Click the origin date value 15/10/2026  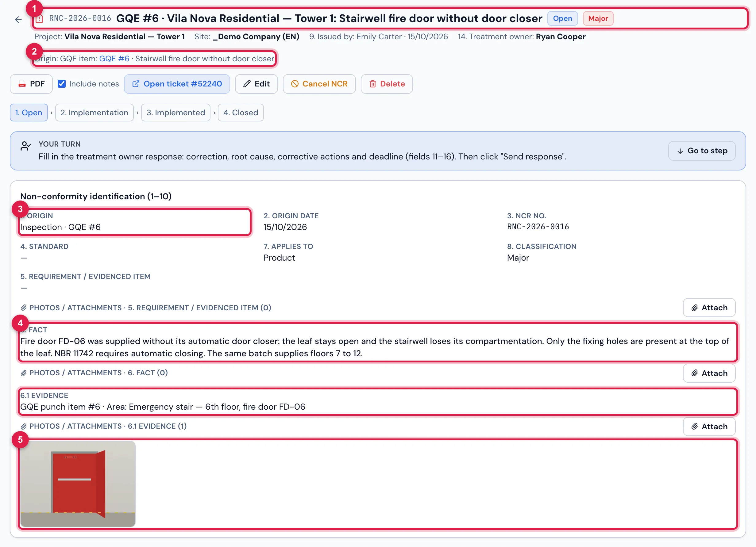coord(285,227)
